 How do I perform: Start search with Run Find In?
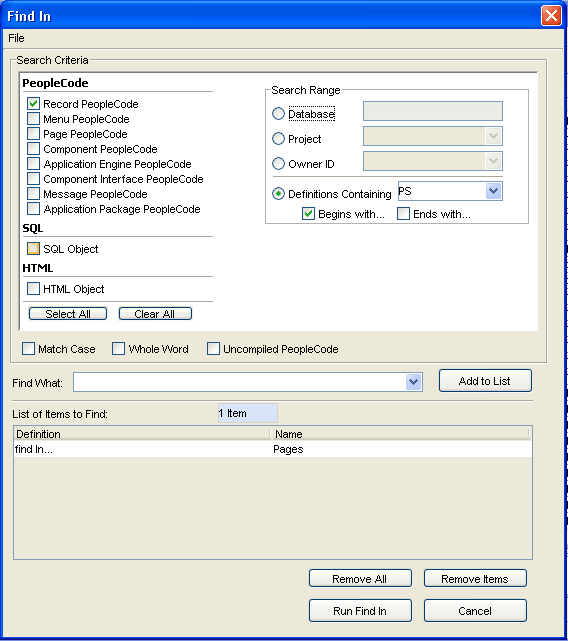point(360,611)
